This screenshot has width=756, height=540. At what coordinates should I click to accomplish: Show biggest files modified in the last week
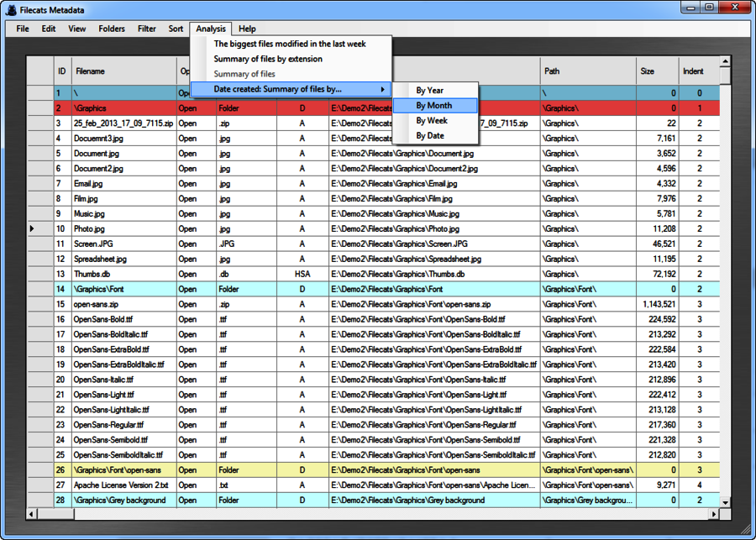pos(290,44)
